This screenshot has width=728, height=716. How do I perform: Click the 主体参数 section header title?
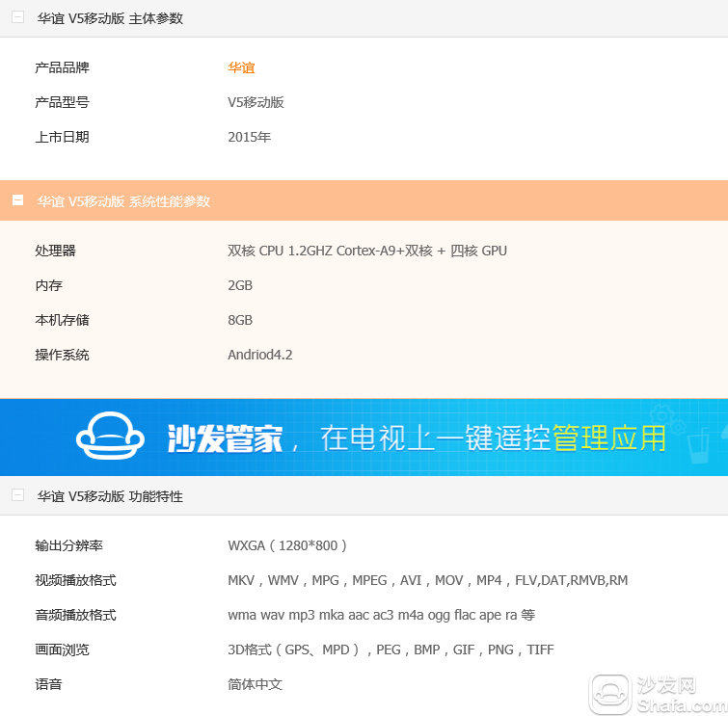[x=110, y=18]
